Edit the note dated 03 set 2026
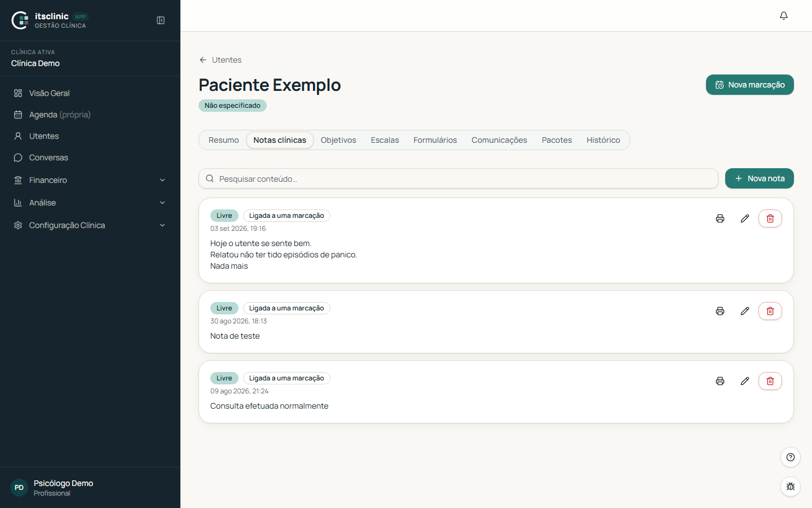812x508 pixels. coord(745,218)
